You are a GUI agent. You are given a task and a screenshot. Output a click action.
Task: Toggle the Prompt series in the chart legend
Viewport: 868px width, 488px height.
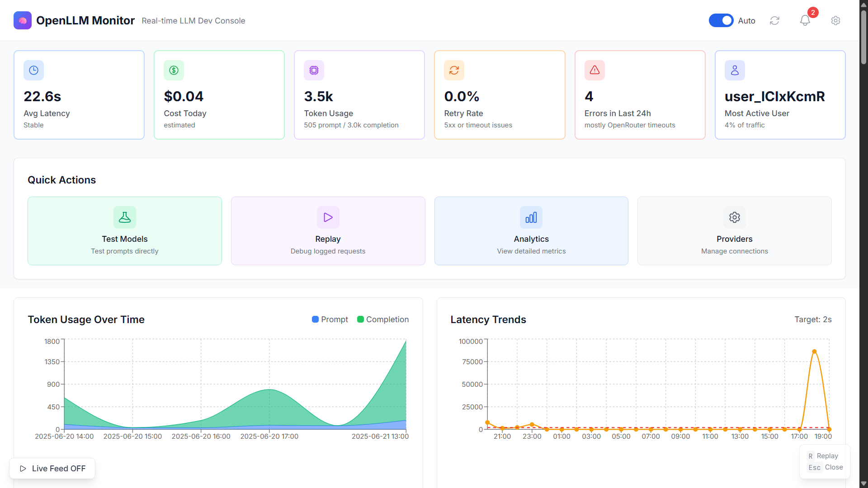click(330, 319)
